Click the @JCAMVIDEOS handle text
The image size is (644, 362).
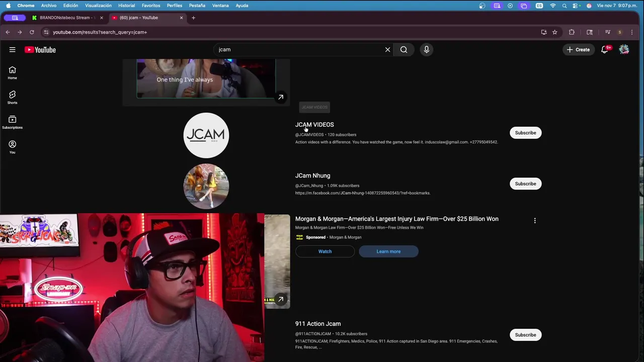click(x=309, y=135)
